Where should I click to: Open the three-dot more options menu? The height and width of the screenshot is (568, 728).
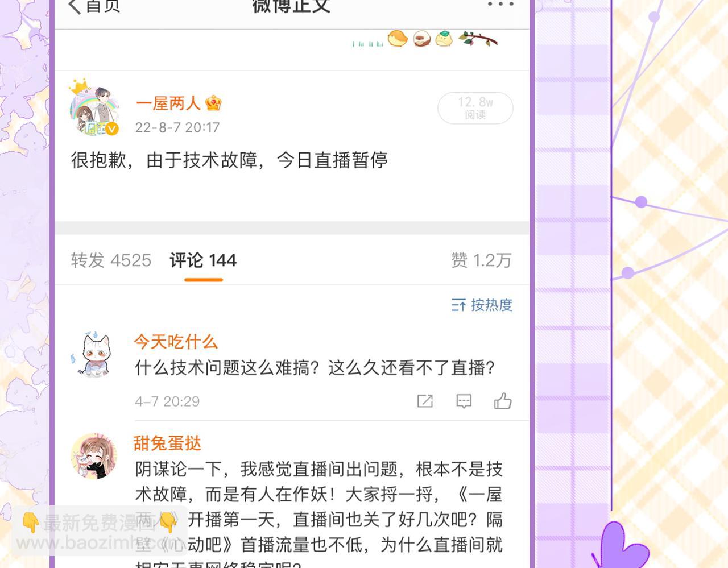click(x=500, y=5)
